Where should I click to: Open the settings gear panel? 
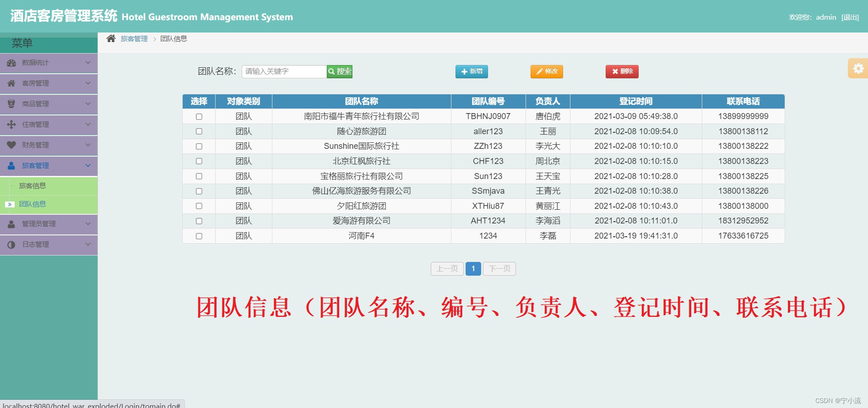(858, 69)
